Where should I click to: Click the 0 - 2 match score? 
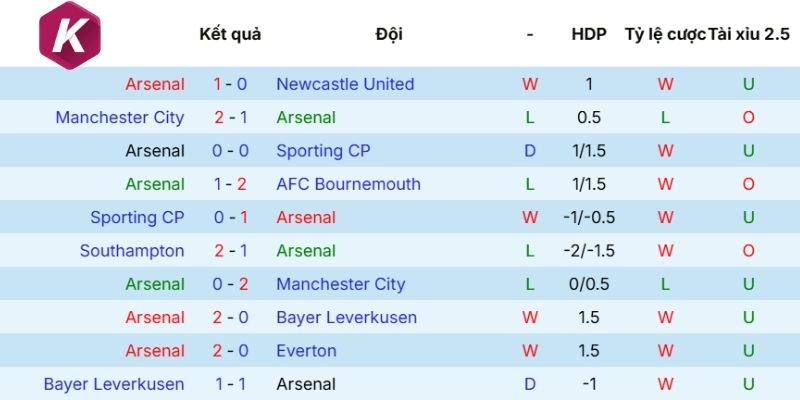click(x=231, y=284)
